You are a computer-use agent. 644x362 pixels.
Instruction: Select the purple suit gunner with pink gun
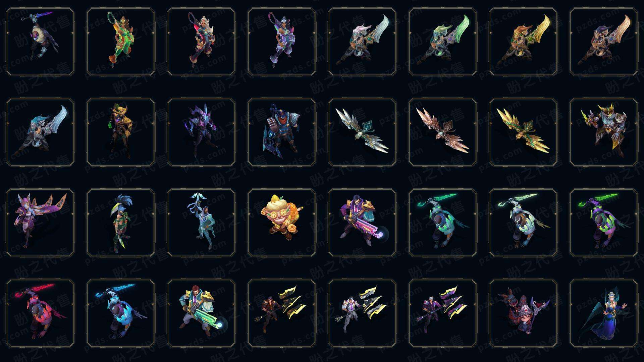[x=362, y=223]
